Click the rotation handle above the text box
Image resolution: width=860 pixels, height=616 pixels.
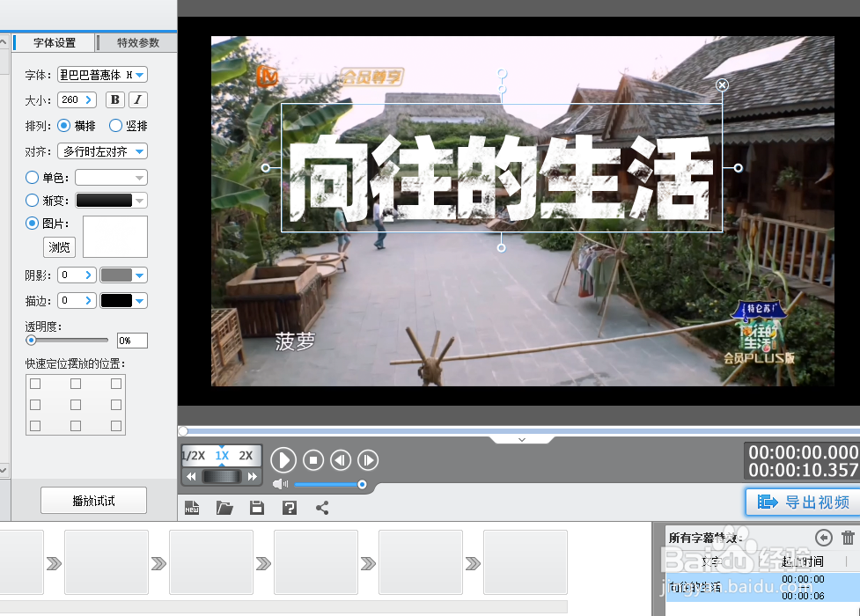[502, 74]
